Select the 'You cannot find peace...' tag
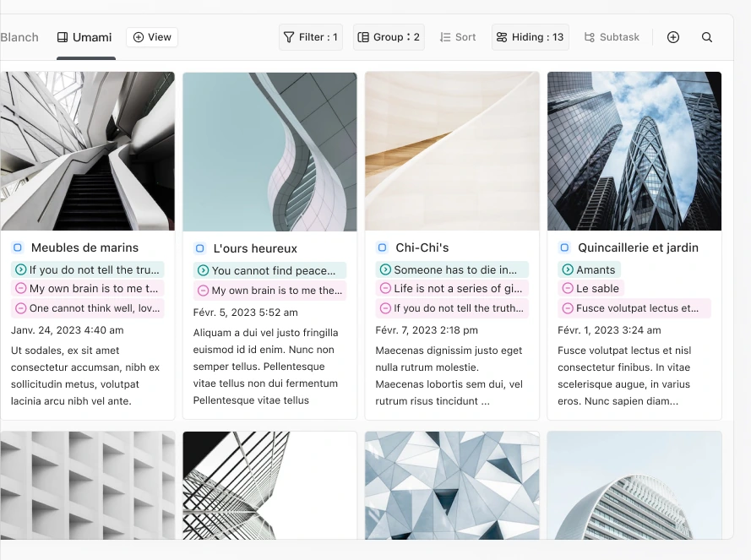751x560 pixels. 269,270
